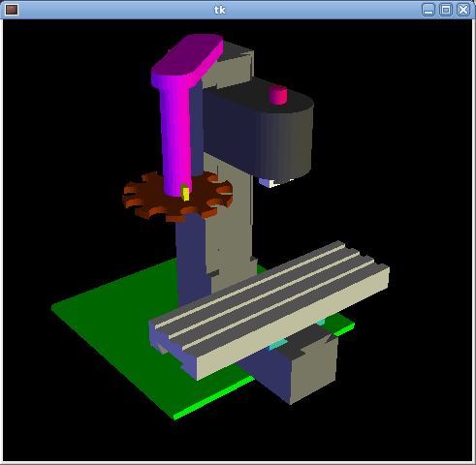Close the tk window
This screenshot has height=465, width=476.
pos(463,10)
